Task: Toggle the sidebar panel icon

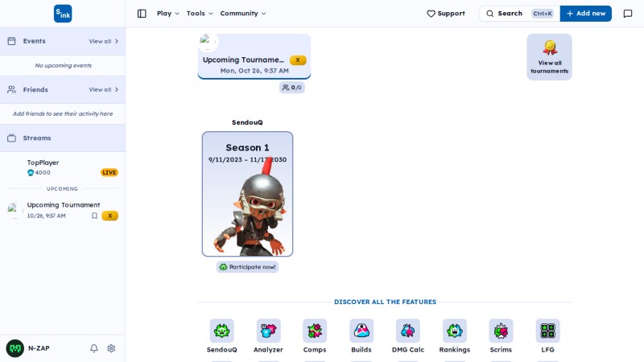Action: click(x=142, y=14)
